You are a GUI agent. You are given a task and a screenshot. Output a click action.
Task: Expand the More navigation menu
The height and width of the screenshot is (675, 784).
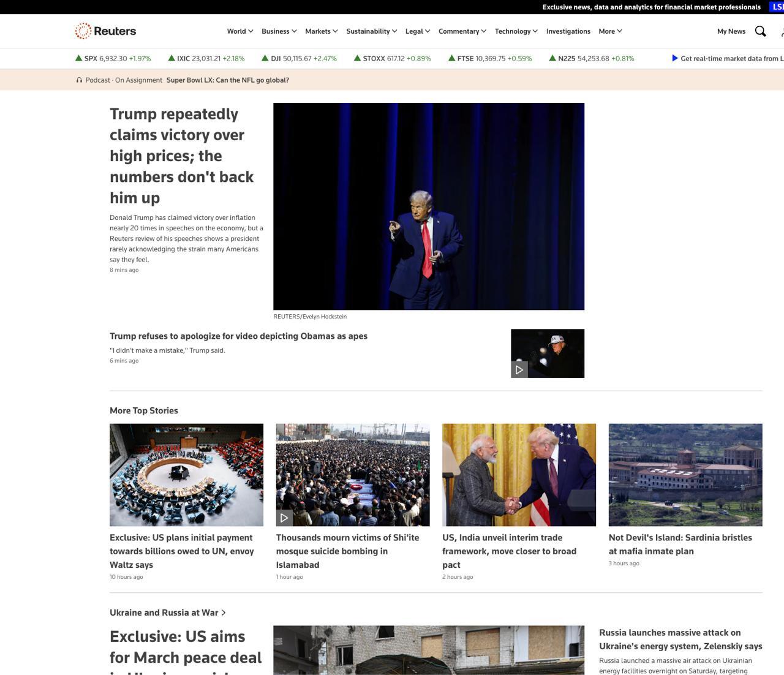pyautogui.click(x=610, y=31)
